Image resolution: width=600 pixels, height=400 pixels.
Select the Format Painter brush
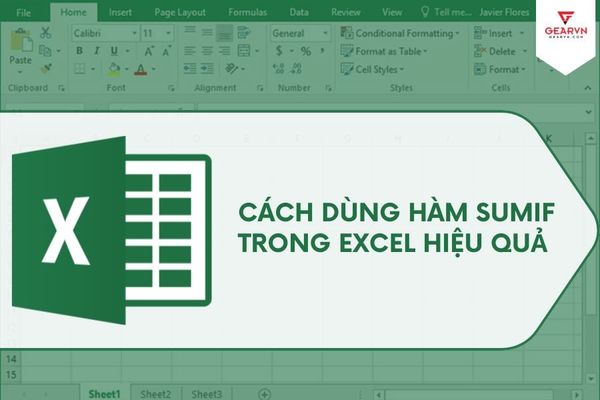pyautogui.click(x=46, y=69)
